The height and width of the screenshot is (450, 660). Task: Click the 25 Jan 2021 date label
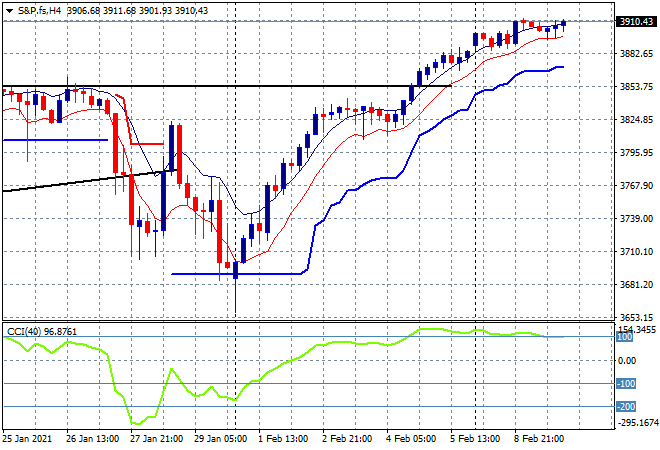(27, 439)
